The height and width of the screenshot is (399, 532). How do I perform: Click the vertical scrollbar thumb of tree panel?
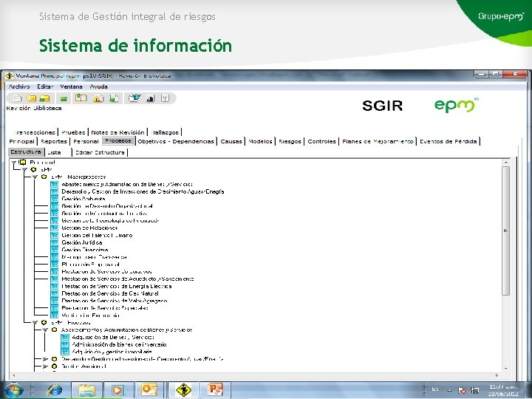[505, 231]
